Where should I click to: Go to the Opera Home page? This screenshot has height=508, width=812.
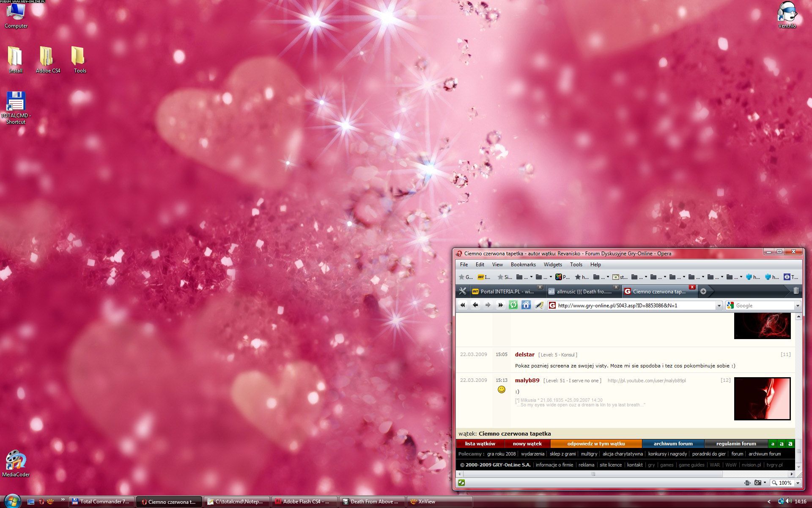(526, 305)
